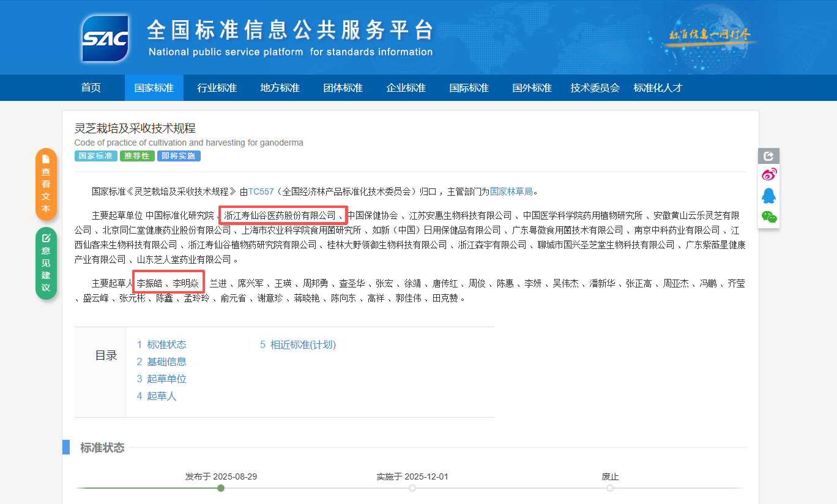Click the 废止 timeline marker
Screen dimensions: 837x504
pos(610,487)
